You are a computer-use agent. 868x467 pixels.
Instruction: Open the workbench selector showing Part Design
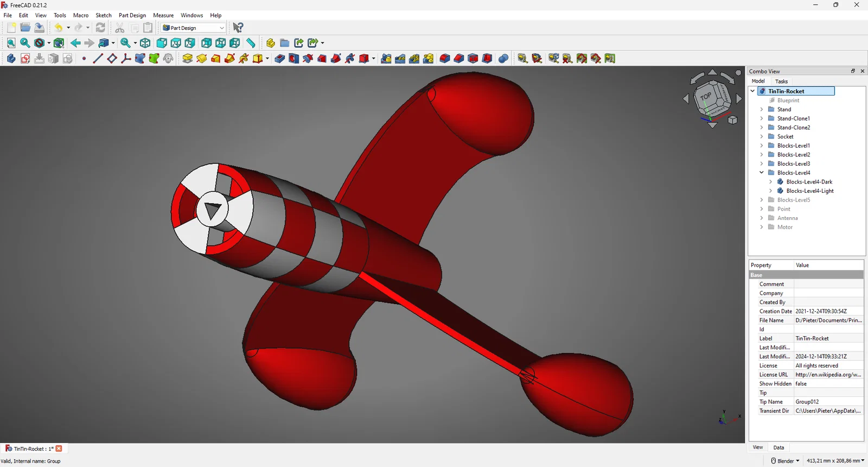pyautogui.click(x=193, y=28)
